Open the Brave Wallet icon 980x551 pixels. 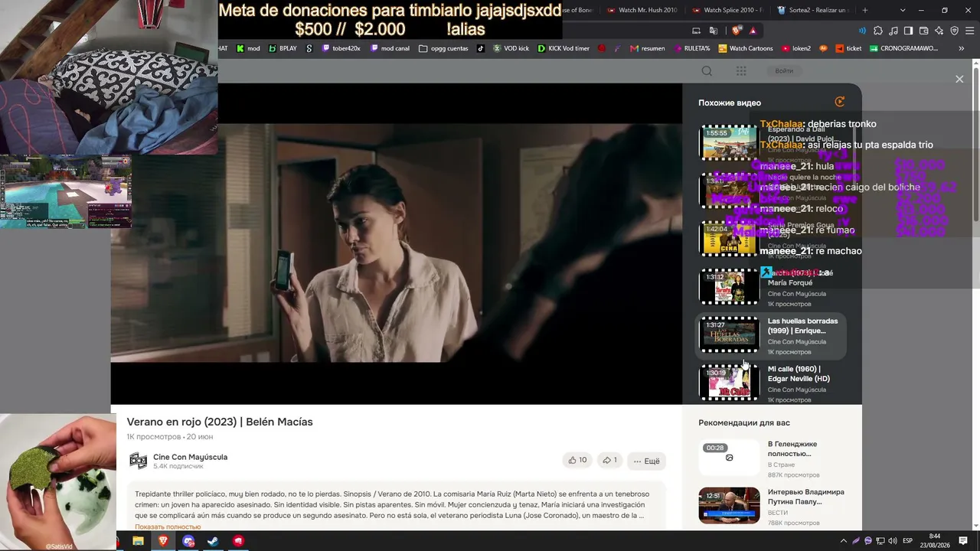pyautogui.click(x=924, y=31)
